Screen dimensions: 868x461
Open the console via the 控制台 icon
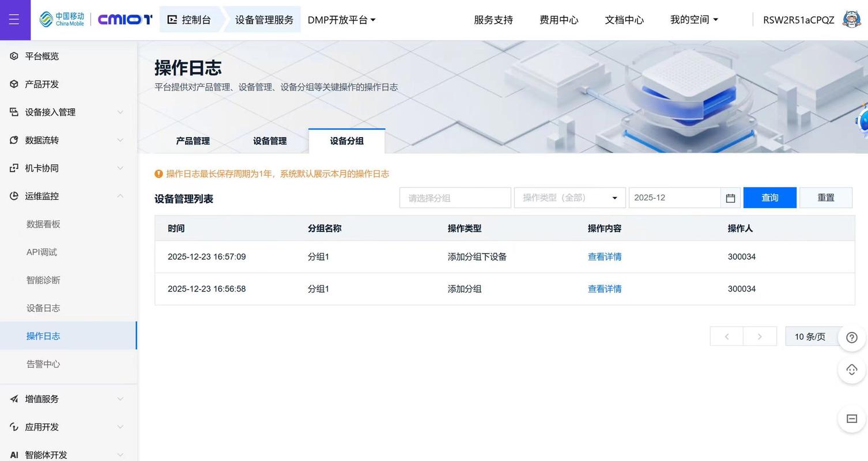[172, 19]
